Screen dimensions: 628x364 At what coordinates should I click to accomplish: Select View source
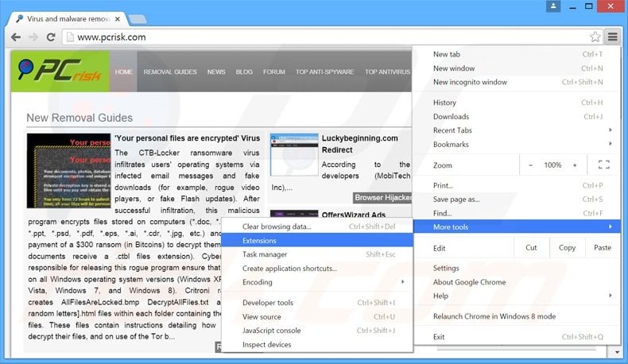pos(317,317)
